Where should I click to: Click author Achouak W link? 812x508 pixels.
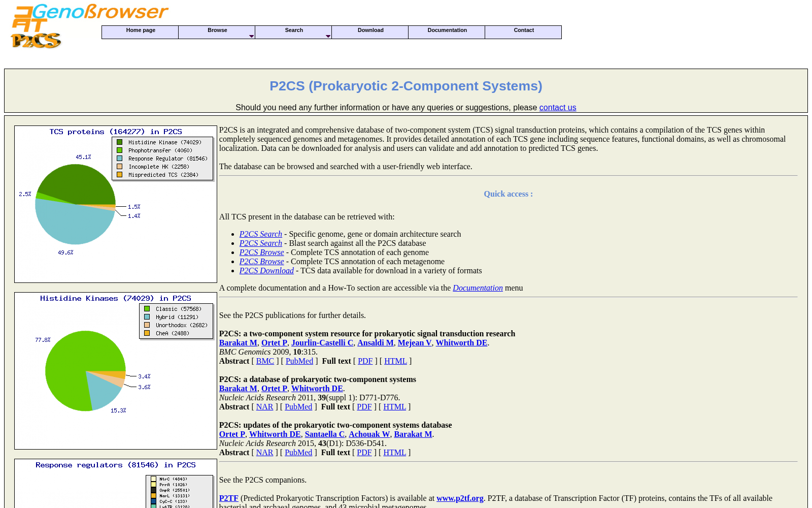[x=369, y=434]
